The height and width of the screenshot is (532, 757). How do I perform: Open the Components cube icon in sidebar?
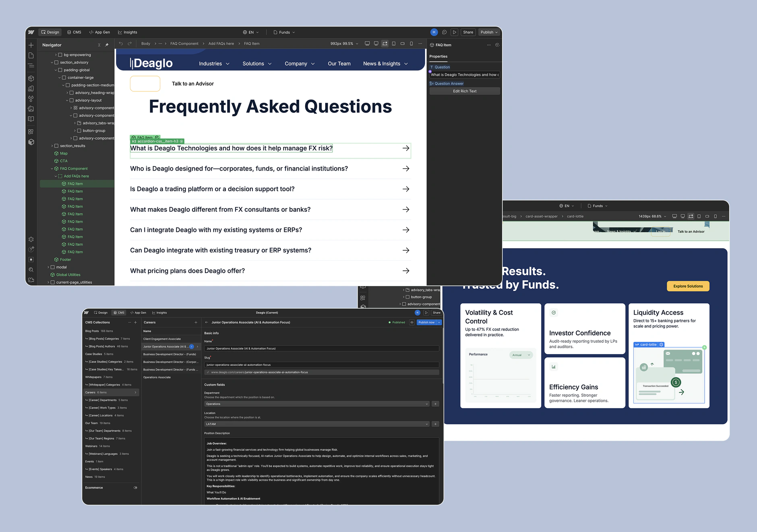pyautogui.click(x=31, y=78)
